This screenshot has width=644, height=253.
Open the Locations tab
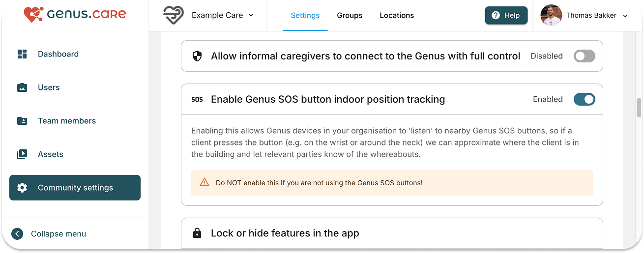(x=397, y=15)
